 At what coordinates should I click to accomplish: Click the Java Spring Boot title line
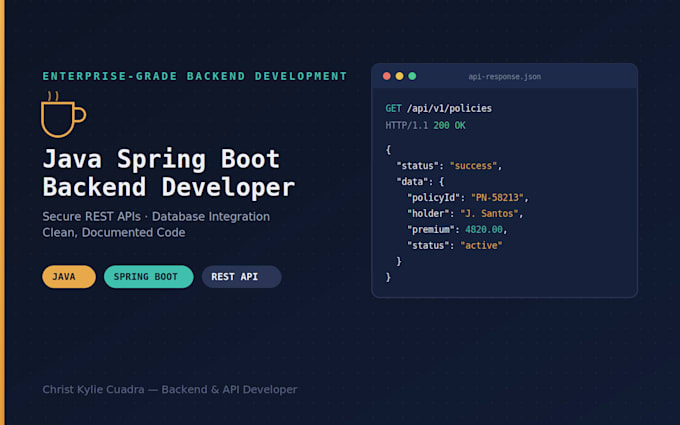click(x=161, y=159)
